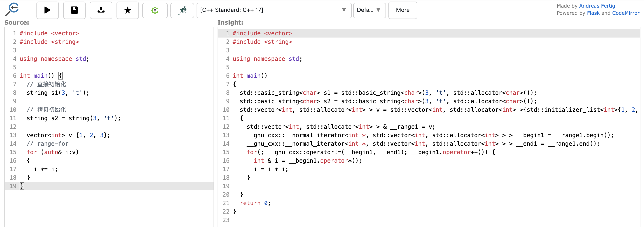Image resolution: width=644 pixels, height=227 pixels.
Task: Open the Andreas Fertig link
Action: [x=597, y=6]
